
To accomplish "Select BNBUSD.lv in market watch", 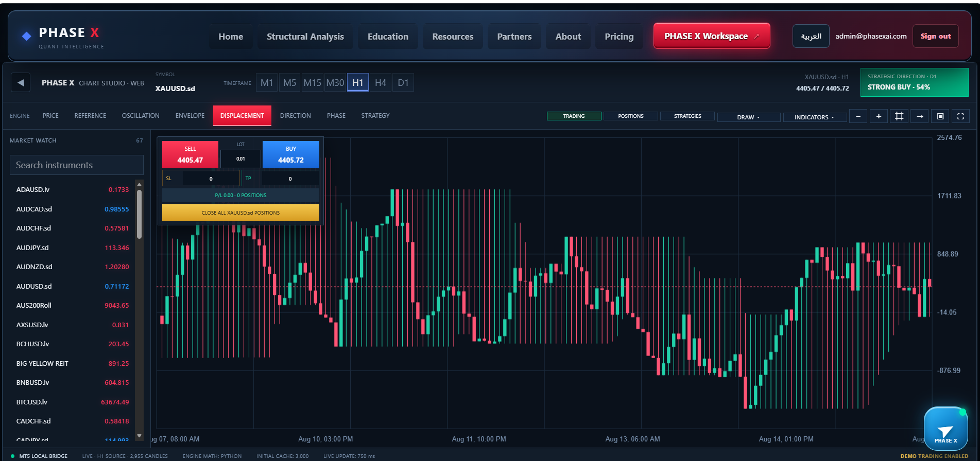I will 72,383.
